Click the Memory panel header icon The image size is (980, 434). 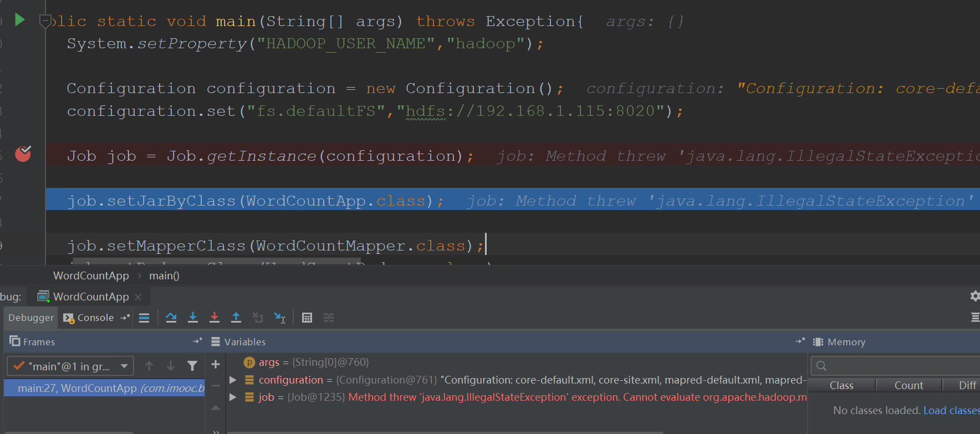tap(818, 342)
